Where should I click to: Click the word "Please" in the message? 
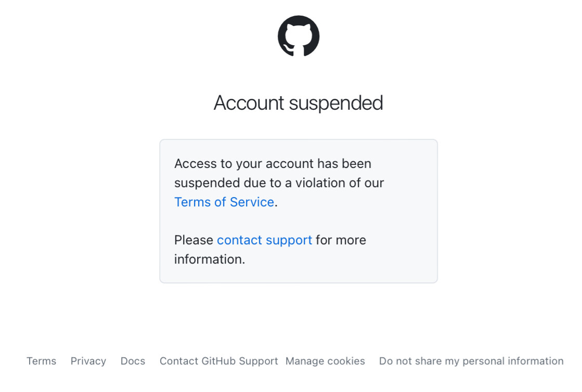194,240
